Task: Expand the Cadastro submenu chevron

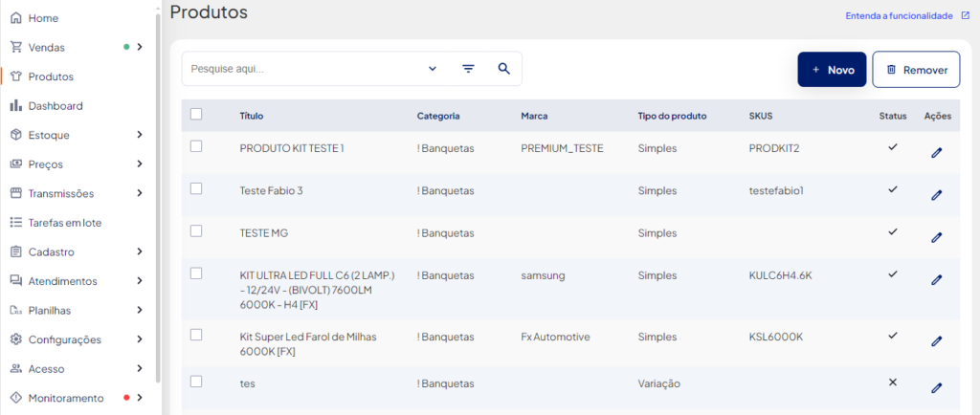Action: click(x=140, y=251)
